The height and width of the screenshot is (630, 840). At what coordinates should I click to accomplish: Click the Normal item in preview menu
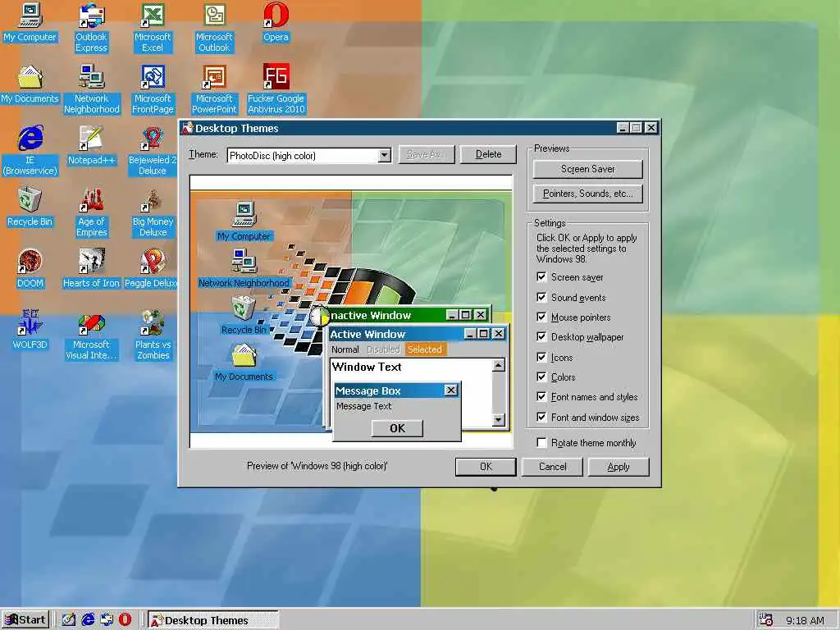tap(345, 349)
